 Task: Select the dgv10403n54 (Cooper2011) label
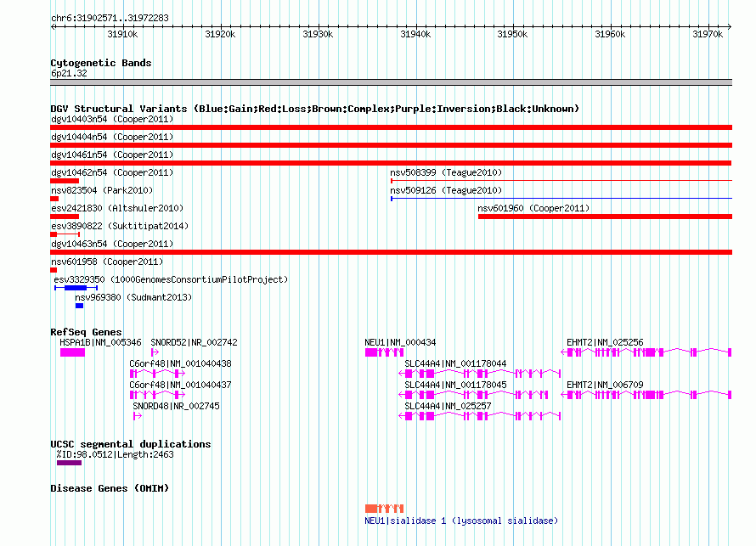pos(112,119)
